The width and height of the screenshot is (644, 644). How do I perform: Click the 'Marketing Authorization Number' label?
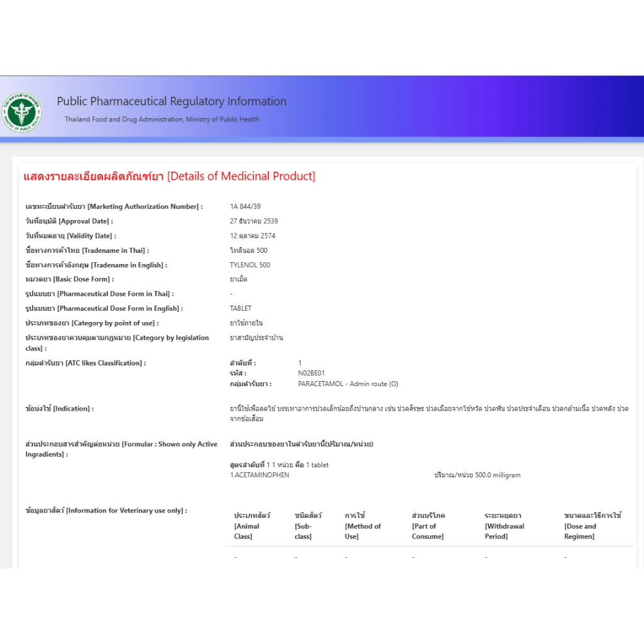114,206
